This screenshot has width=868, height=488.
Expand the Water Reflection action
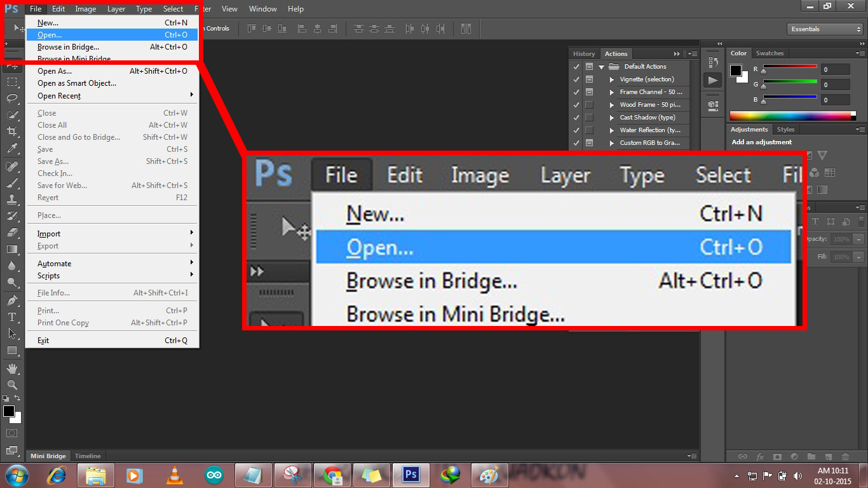(x=612, y=130)
